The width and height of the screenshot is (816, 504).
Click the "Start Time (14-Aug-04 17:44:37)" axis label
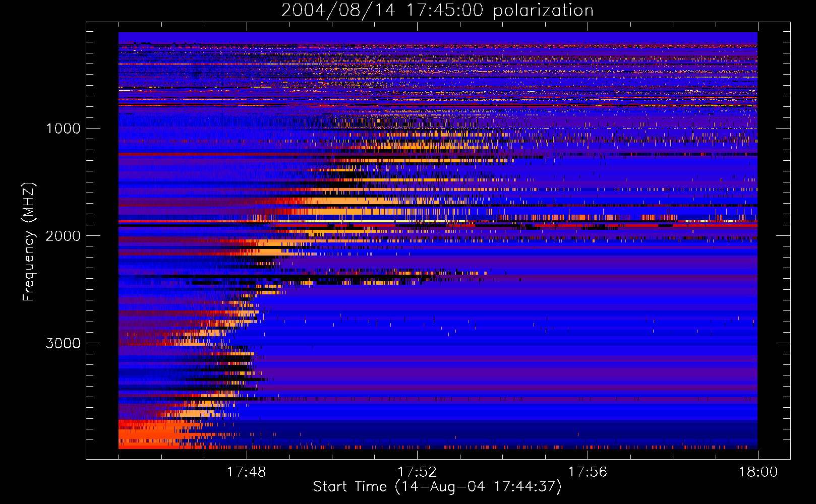tap(437, 487)
